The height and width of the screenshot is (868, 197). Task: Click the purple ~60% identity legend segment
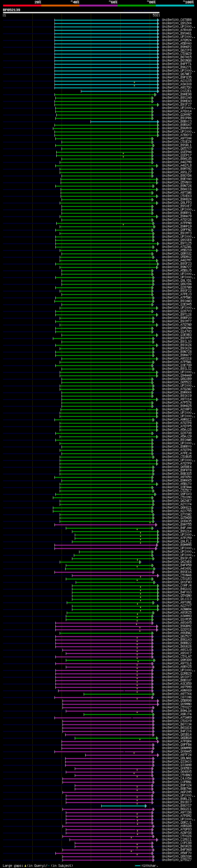[x=99, y=6]
